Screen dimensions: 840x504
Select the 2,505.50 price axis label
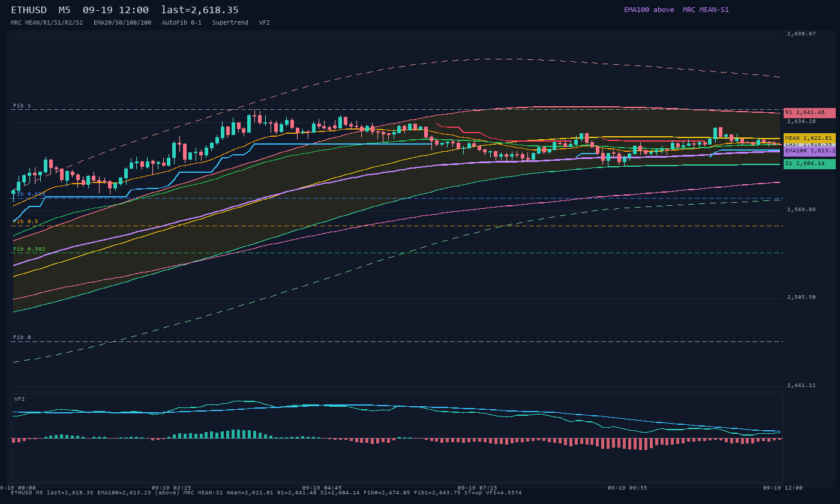(802, 298)
